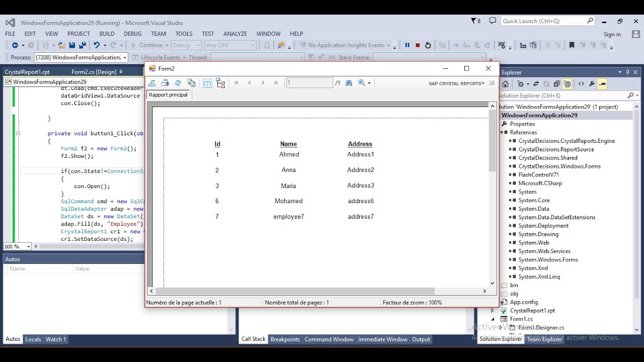Toggle the group tree button
This screenshot has height=362, width=644.
(x=220, y=83)
